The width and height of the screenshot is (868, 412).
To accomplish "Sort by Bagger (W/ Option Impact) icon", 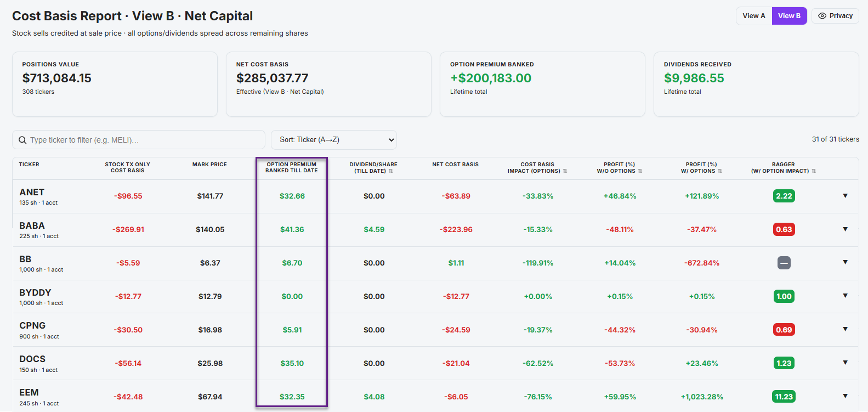I will point(814,171).
